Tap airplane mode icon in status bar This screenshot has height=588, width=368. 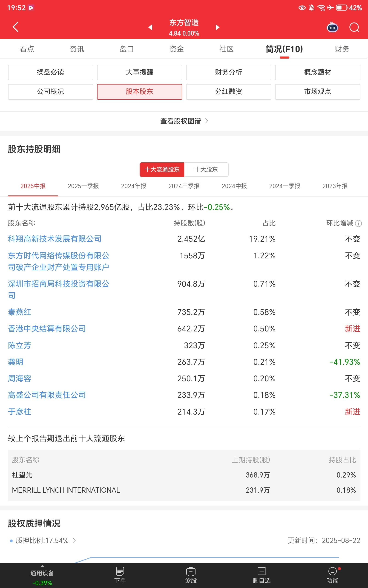[x=330, y=8]
